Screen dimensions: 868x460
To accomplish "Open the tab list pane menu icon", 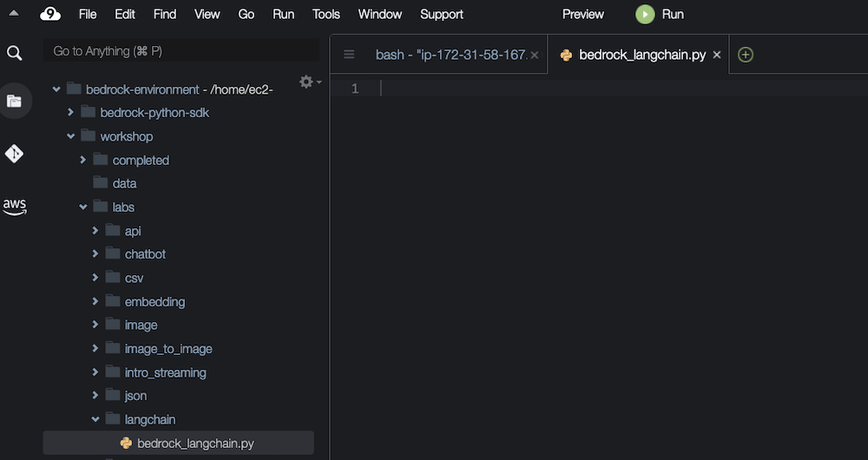I will coord(349,55).
